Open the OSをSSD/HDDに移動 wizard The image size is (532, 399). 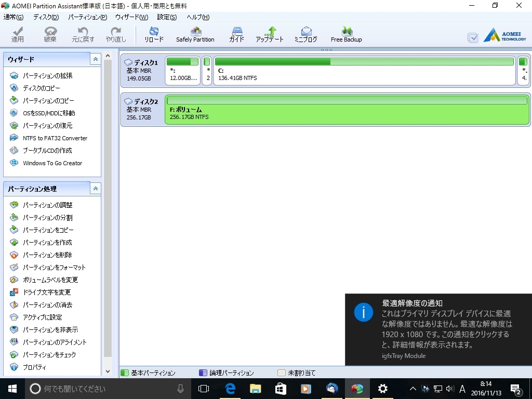pyautogui.click(x=43, y=113)
